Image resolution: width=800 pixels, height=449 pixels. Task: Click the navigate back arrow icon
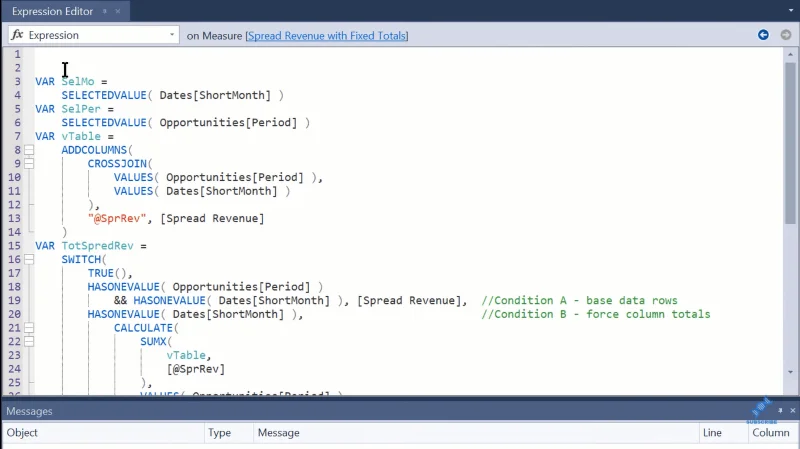pyautogui.click(x=763, y=35)
